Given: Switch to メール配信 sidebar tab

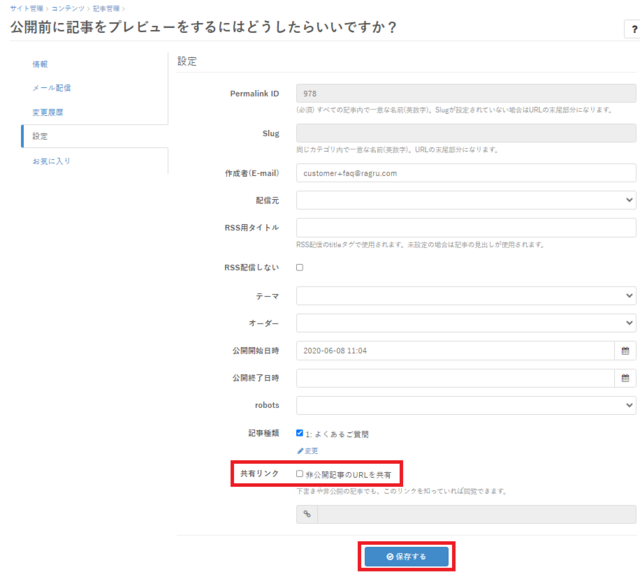Looking at the screenshot, I should [x=51, y=88].
